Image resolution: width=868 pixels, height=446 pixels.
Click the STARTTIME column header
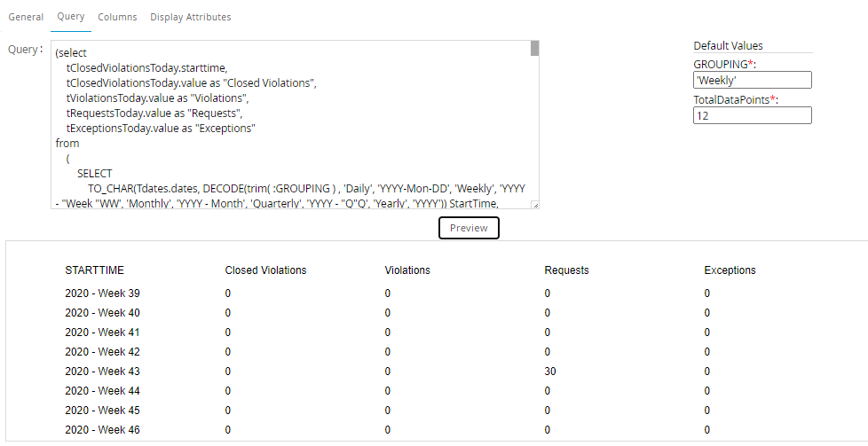pyautogui.click(x=93, y=270)
